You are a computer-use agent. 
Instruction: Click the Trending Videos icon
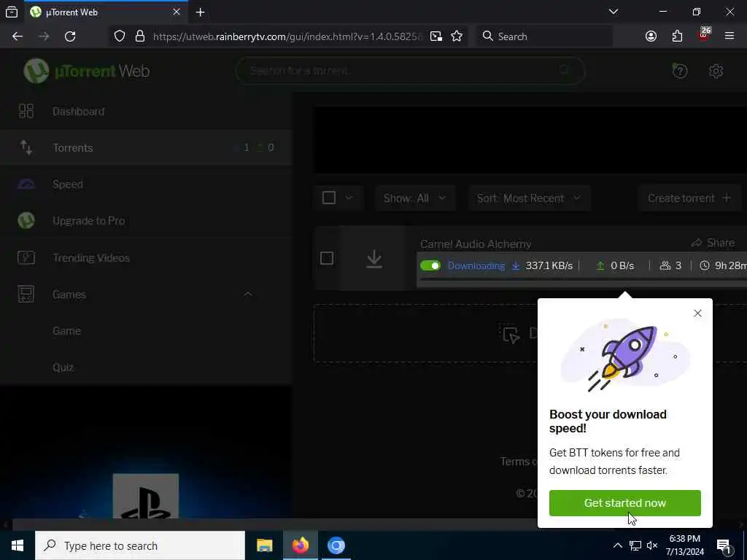tap(26, 257)
